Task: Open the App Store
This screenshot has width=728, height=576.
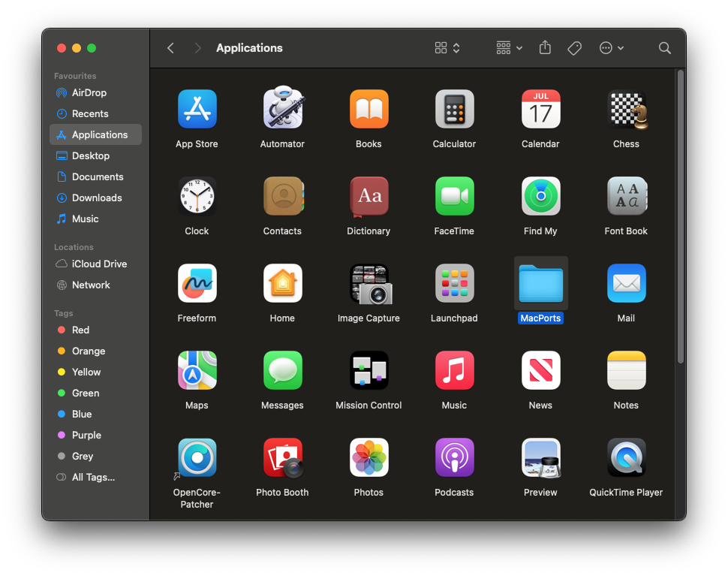Action: coord(197,109)
